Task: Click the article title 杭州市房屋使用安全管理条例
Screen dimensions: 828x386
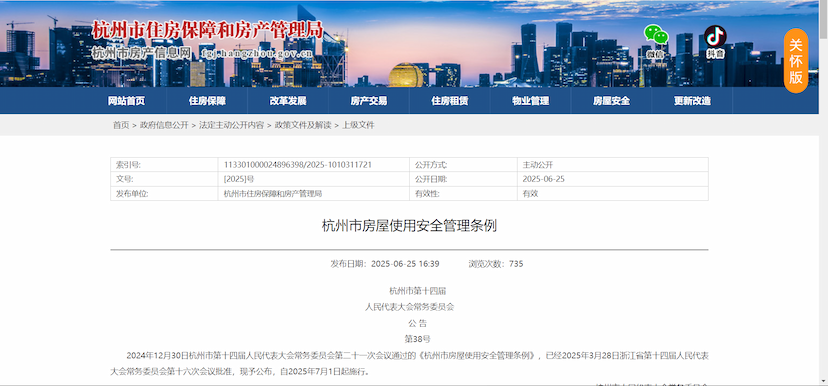Action: [x=409, y=226]
